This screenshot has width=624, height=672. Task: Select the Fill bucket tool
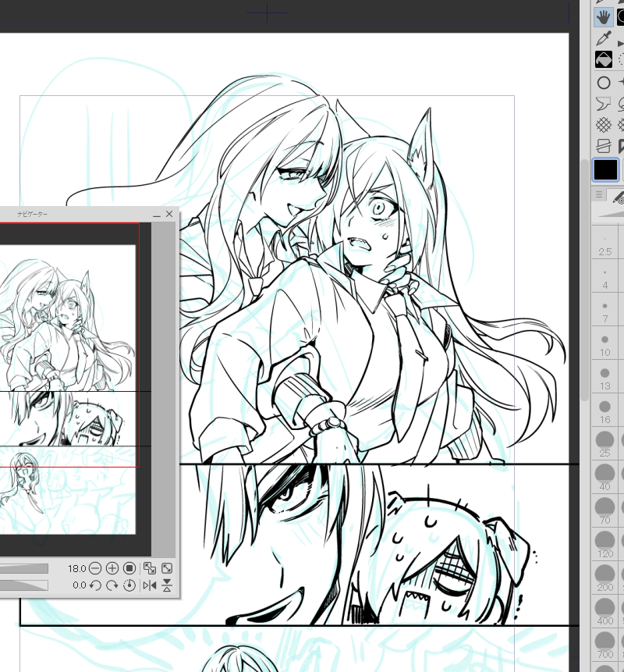604,59
